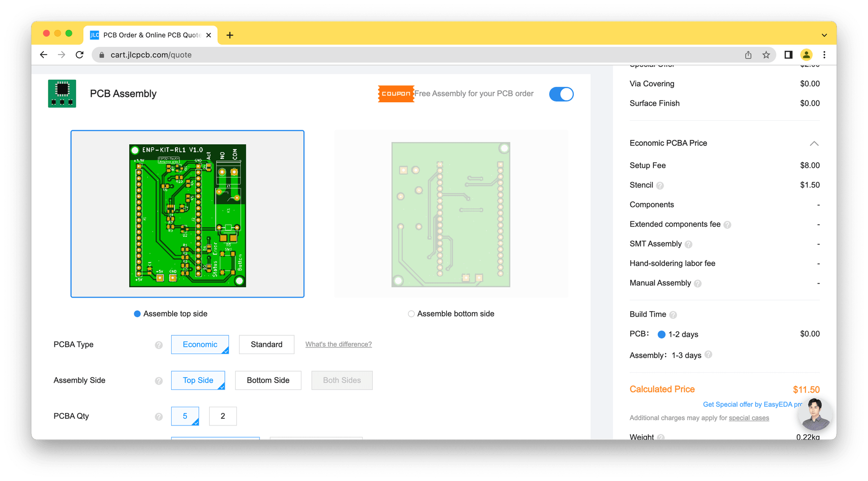Choose Standard PCBA type
This screenshot has height=481, width=868.
coord(266,344)
